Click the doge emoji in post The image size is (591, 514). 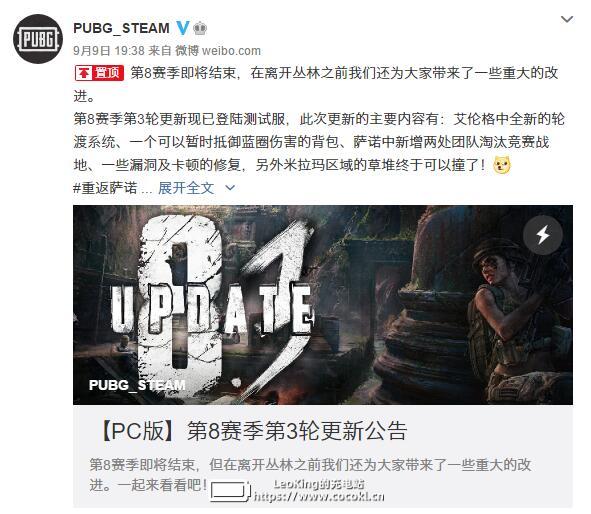502,165
